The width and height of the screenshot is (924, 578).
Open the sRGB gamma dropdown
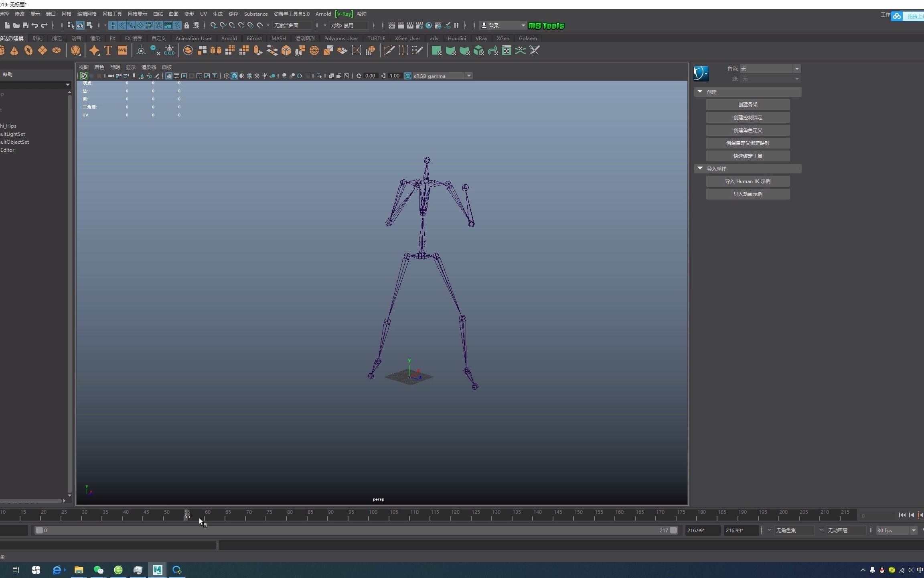click(468, 76)
